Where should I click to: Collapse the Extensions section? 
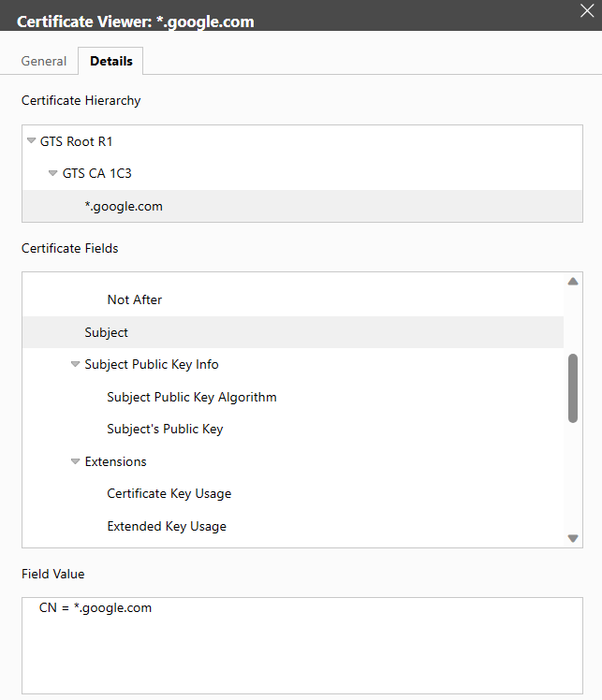[76, 461]
